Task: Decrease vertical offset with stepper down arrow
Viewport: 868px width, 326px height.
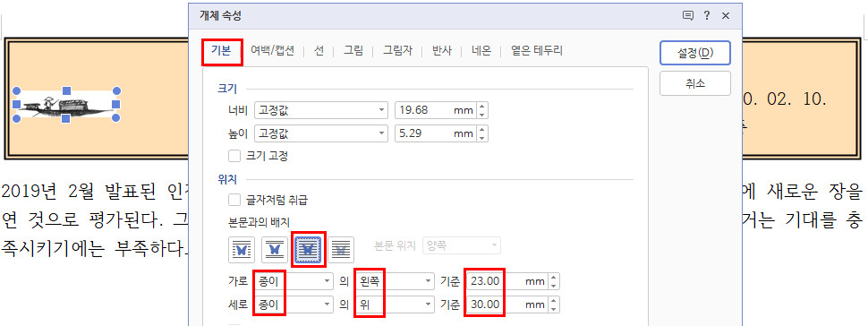Action: pos(554,309)
